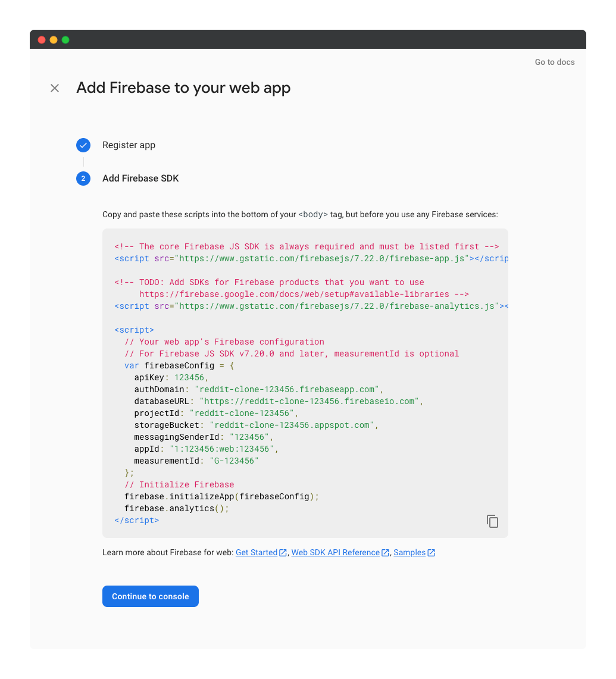Click the step 2 numbered circle
Viewport: 616px width, 679px height.
83,179
